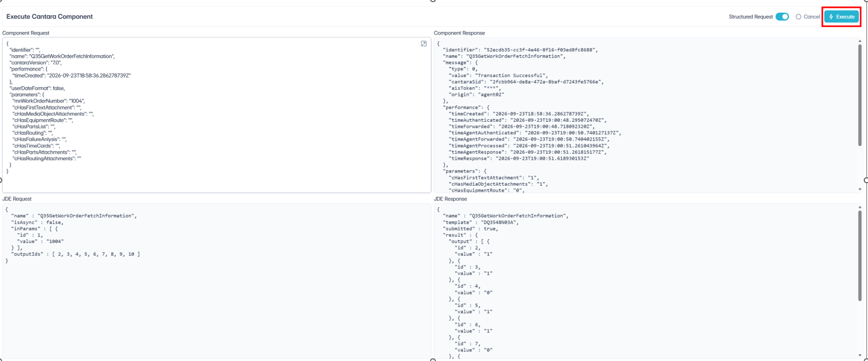Click the Component Response scrollbar thumb
This screenshot has height=361, width=868.
coord(860,95)
